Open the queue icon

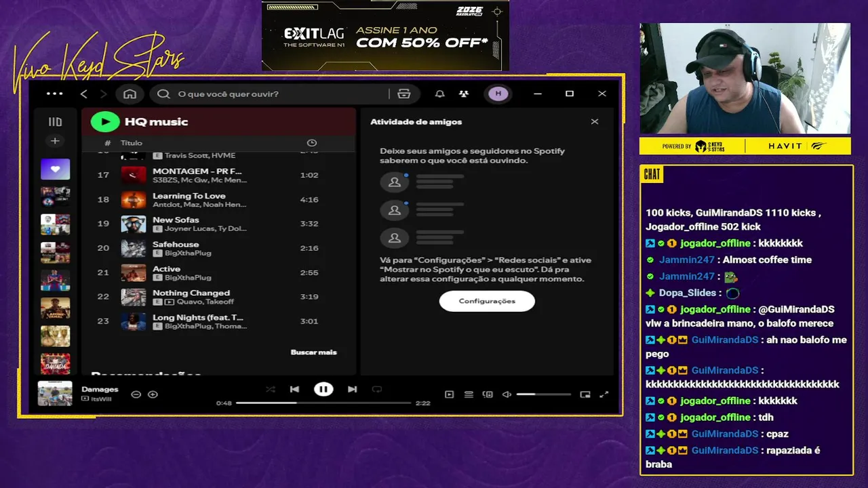pyautogui.click(x=469, y=394)
